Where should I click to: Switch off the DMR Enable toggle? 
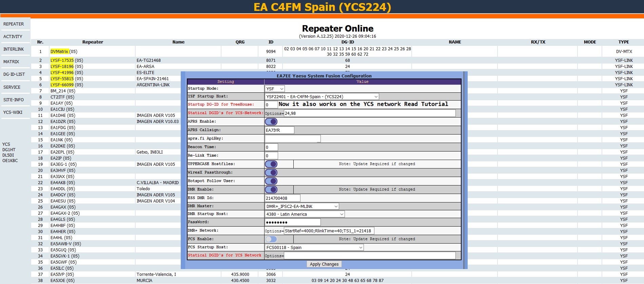pyautogui.click(x=271, y=190)
